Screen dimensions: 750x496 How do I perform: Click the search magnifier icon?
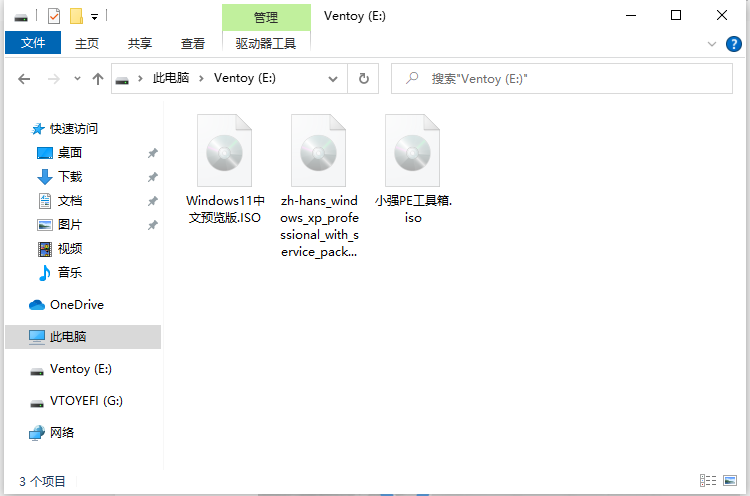(x=412, y=78)
